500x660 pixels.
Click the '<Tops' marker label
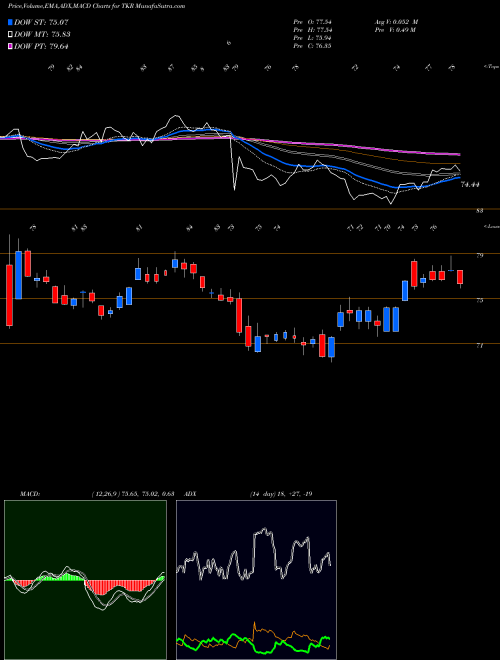pyautogui.click(x=491, y=67)
